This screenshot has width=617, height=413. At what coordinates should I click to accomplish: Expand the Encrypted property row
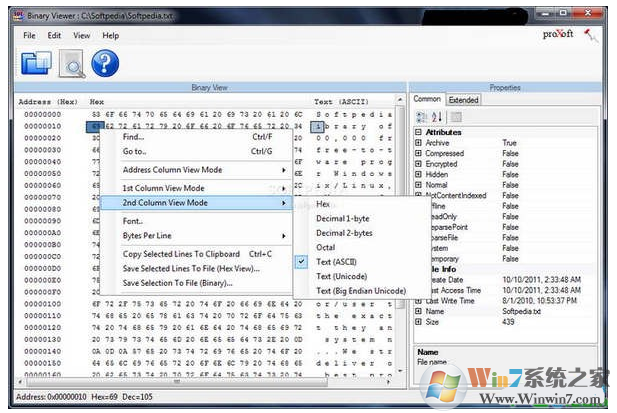click(418, 164)
